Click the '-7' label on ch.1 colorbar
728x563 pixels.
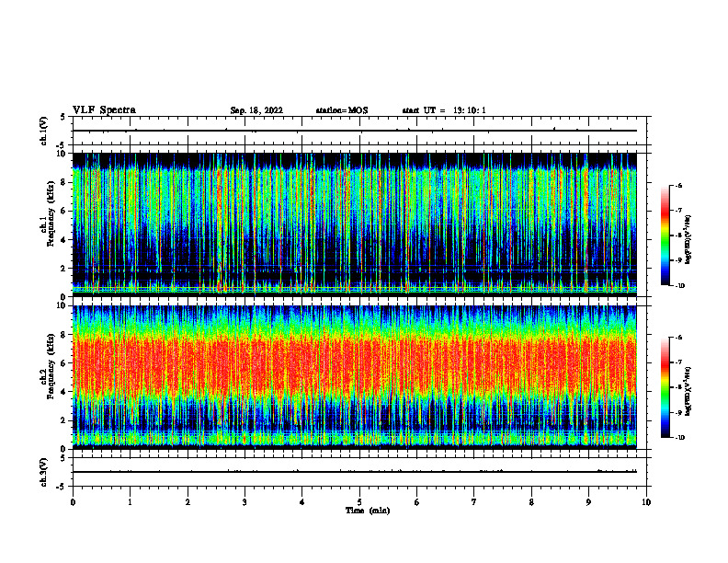pyautogui.click(x=678, y=211)
